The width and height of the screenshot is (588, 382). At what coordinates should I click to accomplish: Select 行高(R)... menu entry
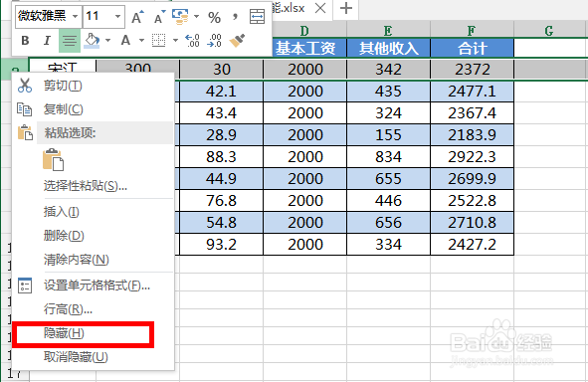pos(93,309)
